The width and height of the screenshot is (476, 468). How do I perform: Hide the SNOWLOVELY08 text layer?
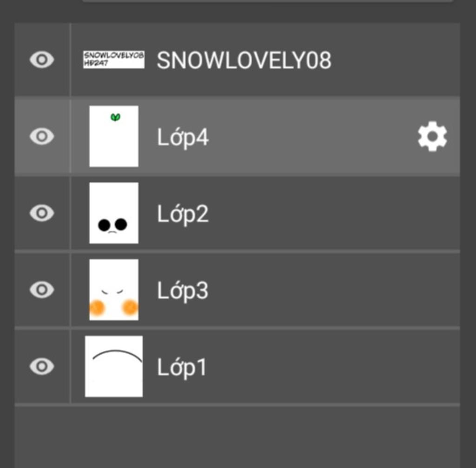click(x=42, y=60)
